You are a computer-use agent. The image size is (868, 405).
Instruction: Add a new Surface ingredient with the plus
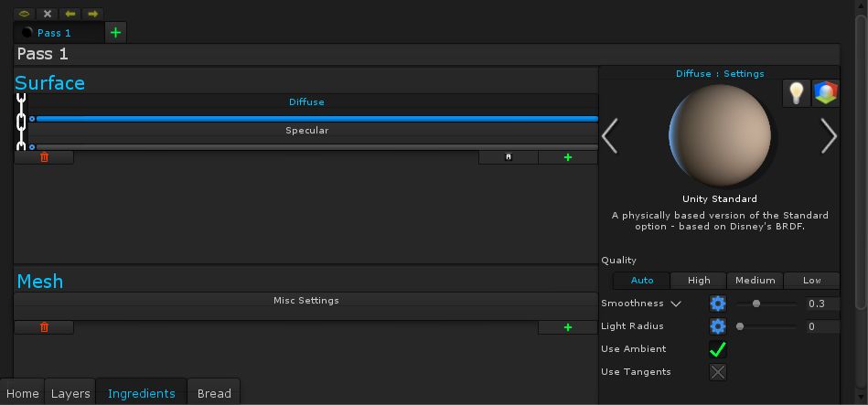click(x=568, y=157)
